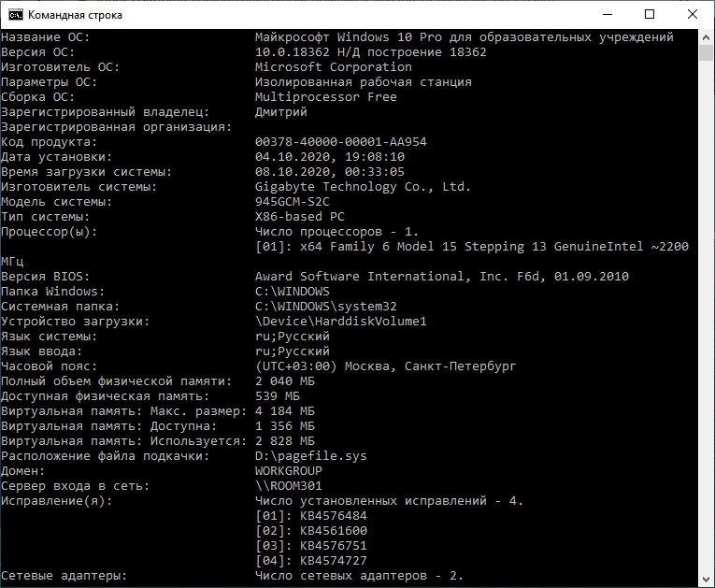Click 'Число процессоров - 1.' text
715x588 pixels.
coord(337,232)
